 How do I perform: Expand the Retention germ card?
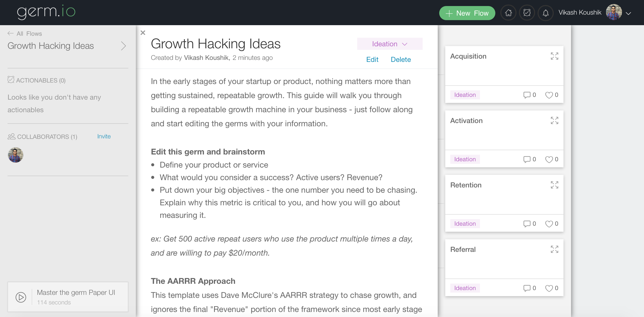click(x=554, y=185)
